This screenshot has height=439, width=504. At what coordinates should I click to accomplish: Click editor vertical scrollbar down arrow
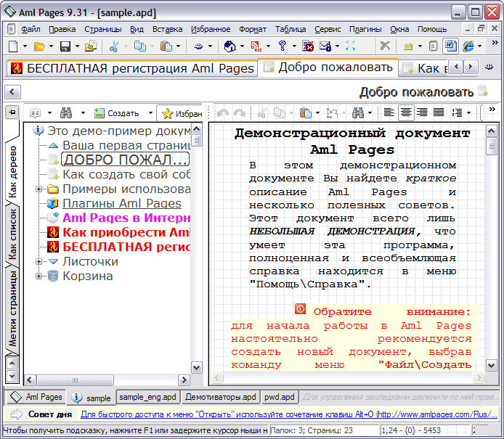click(491, 365)
